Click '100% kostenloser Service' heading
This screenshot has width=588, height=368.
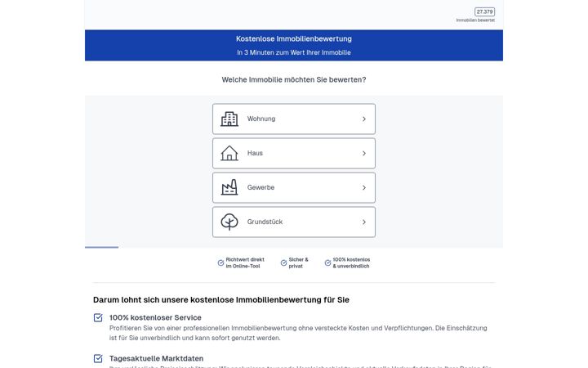pos(155,317)
